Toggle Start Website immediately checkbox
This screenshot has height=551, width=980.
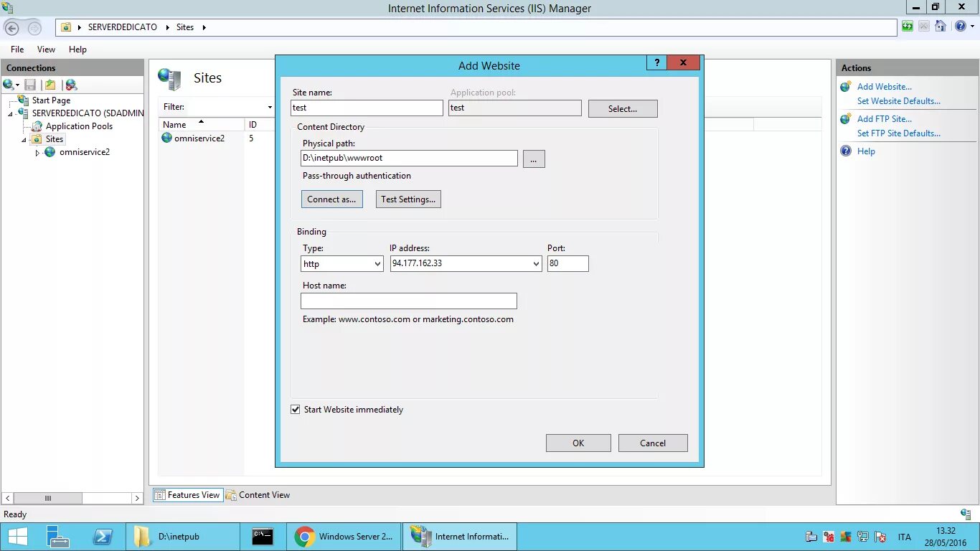click(x=296, y=410)
